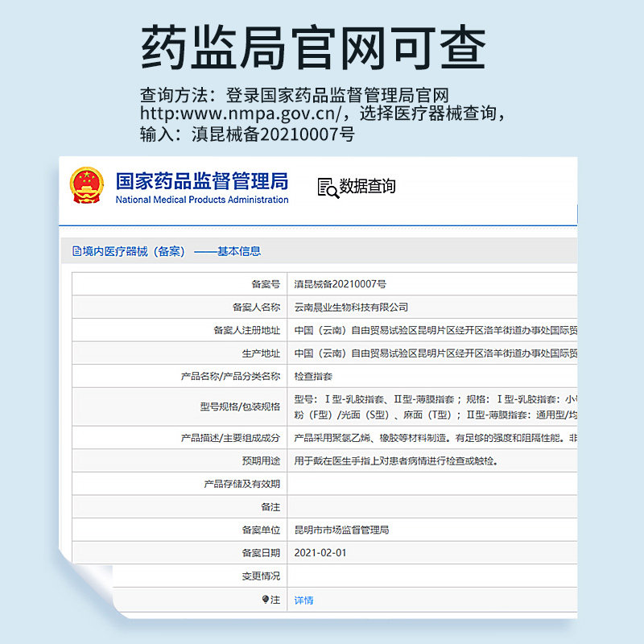Click National Medical Products Administration subtitle
644x644 pixels.
[x=201, y=200]
